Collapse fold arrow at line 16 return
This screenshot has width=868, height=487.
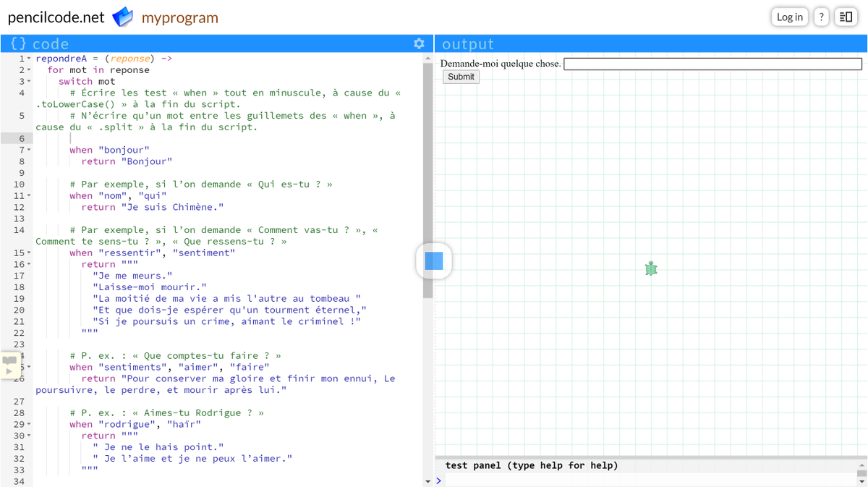pos(29,265)
